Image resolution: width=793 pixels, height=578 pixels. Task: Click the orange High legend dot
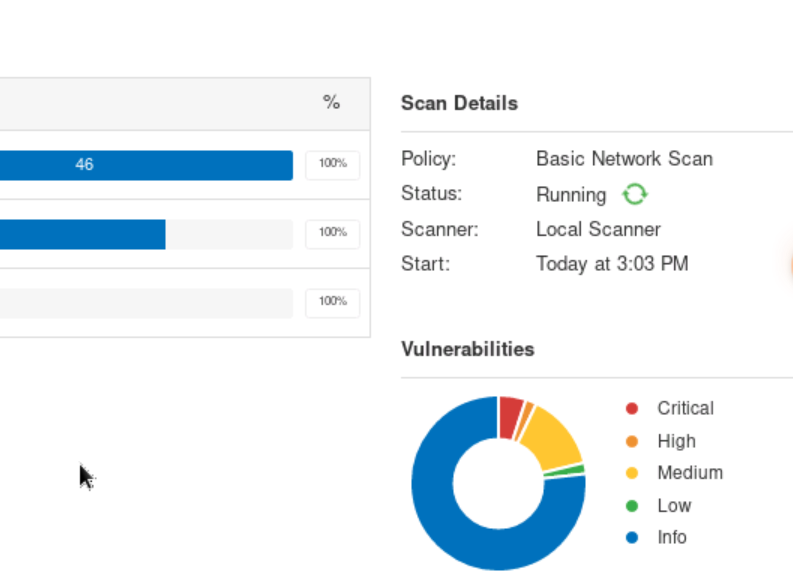(632, 441)
